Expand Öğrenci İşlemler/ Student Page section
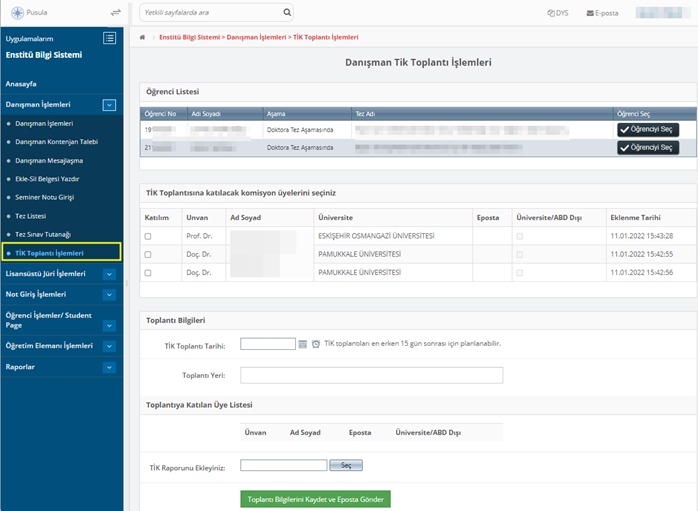 pos(109,326)
